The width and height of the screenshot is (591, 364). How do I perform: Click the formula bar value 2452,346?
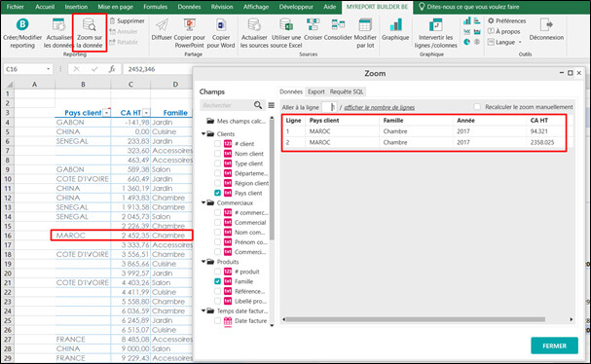tap(141, 69)
